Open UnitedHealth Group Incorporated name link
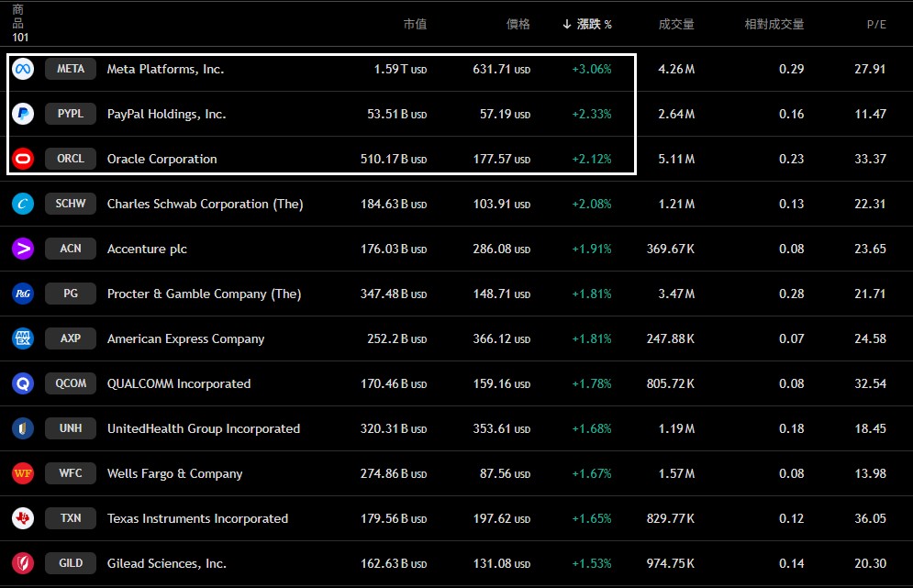913x588 pixels. pyautogui.click(x=203, y=428)
